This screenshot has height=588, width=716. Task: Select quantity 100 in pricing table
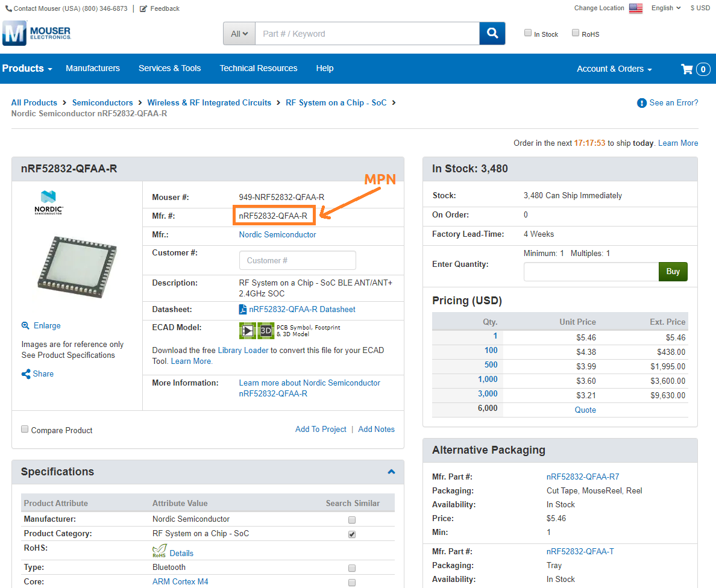click(491, 351)
